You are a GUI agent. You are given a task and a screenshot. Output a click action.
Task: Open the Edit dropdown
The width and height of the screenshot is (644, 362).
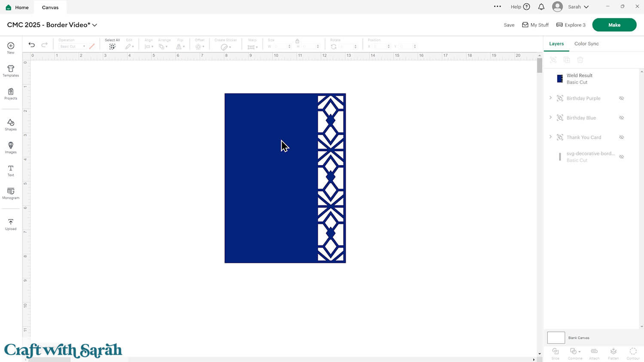(x=129, y=46)
